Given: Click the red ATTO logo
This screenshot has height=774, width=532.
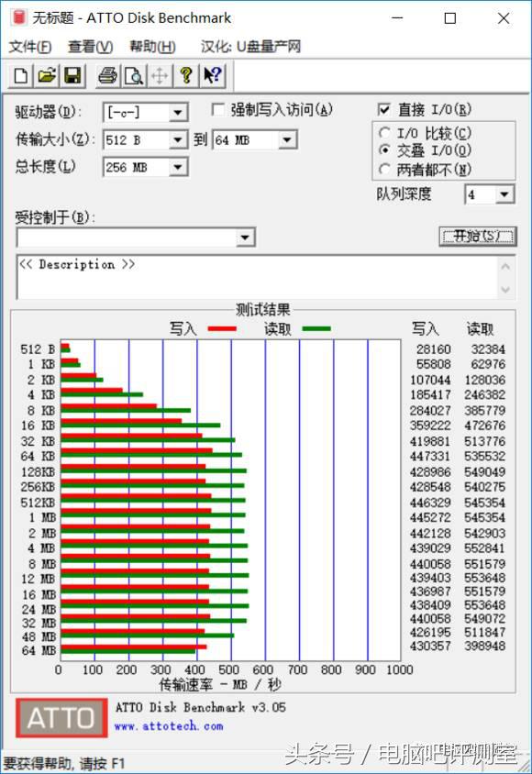Looking at the screenshot, I should coord(61,718).
